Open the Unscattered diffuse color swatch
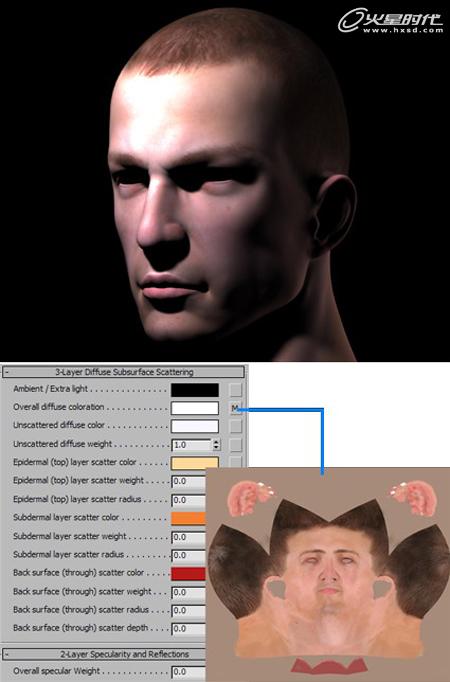This screenshot has width=450, height=682. [194, 426]
